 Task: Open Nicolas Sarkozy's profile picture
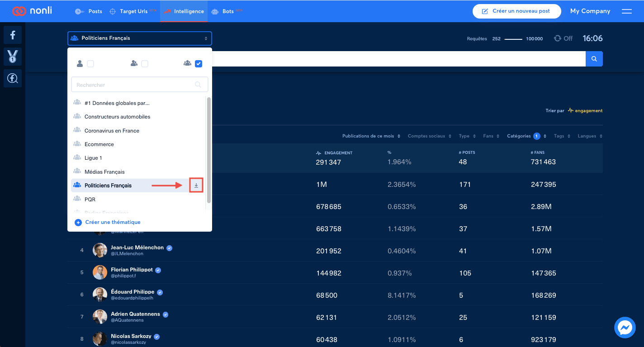(x=100, y=339)
